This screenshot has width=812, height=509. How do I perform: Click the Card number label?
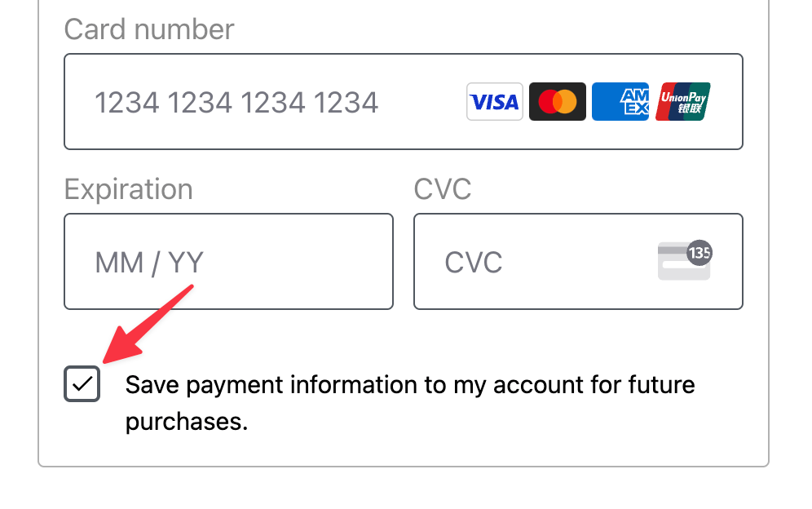click(x=148, y=29)
